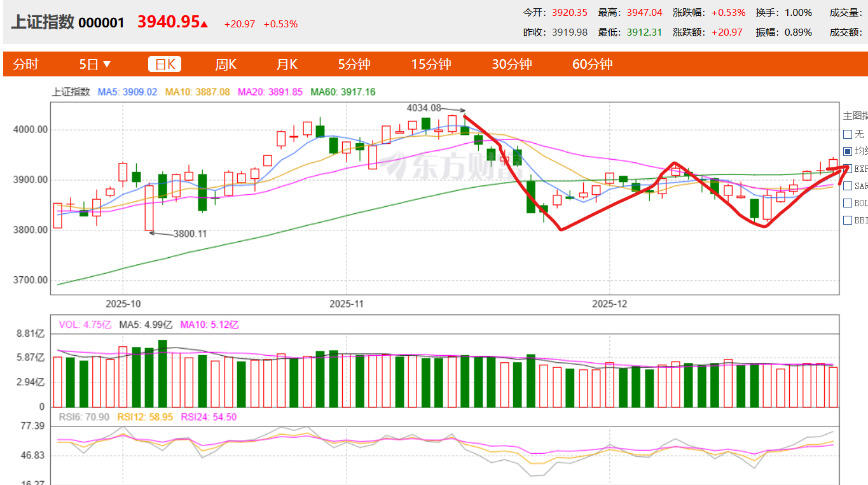
Task: Enable the EXPMA indicator checkbox
Action: [847, 169]
